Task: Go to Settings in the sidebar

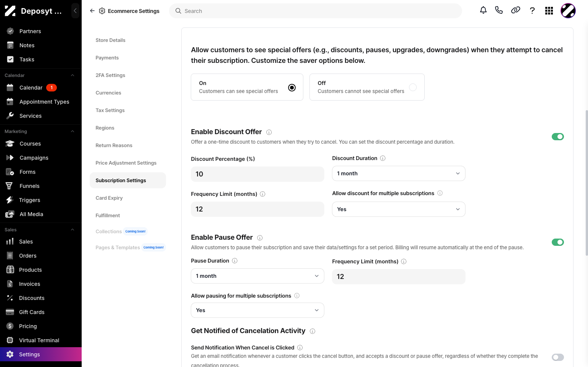Action: [41, 354]
